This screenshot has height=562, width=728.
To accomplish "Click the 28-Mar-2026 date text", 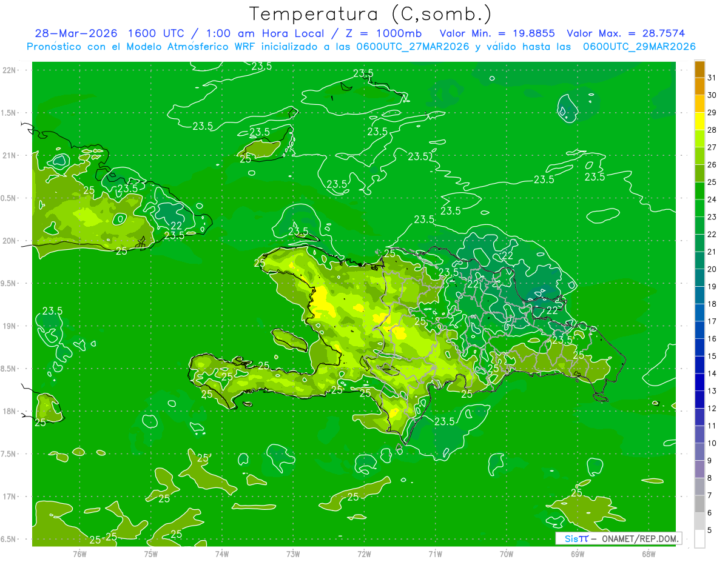I will click(x=76, y=33).
